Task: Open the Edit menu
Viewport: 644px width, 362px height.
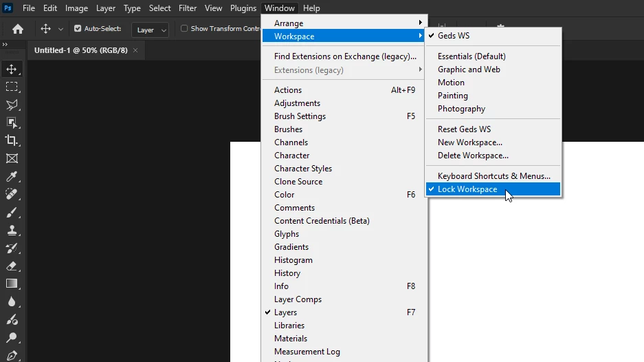Action: click(50, 8)
